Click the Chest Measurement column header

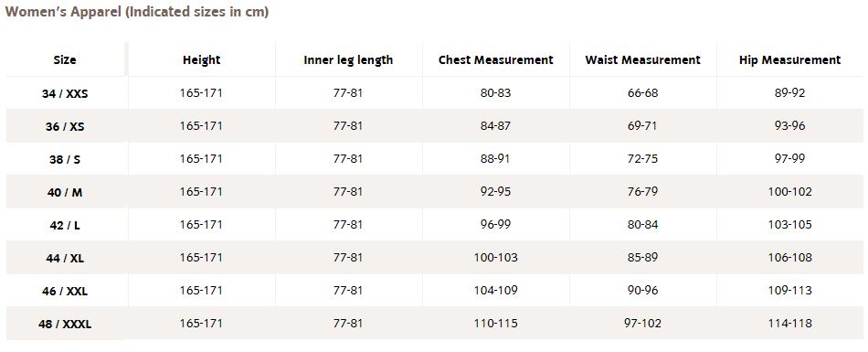pos(496,59)
